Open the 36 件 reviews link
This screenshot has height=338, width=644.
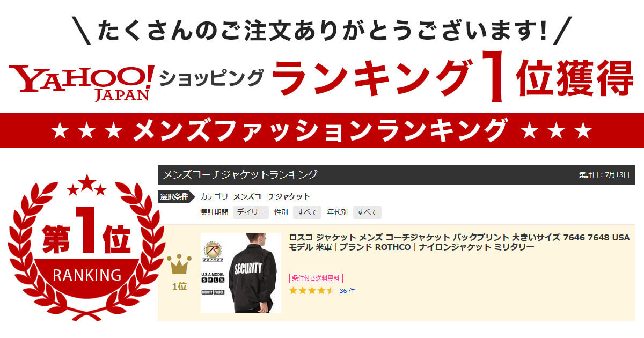pos(347,291)
